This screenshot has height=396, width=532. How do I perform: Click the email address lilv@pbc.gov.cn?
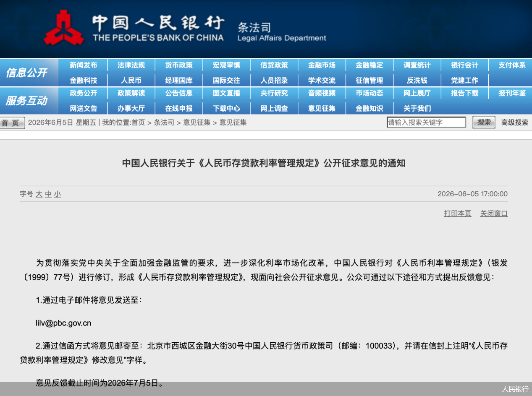point(63,323)
